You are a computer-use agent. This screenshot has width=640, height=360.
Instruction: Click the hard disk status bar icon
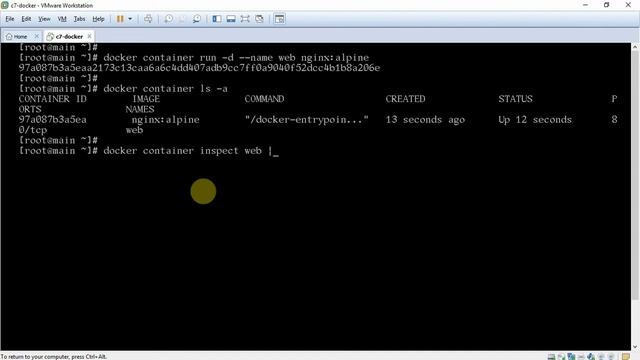pyautogui.click(x=551, y=357)
